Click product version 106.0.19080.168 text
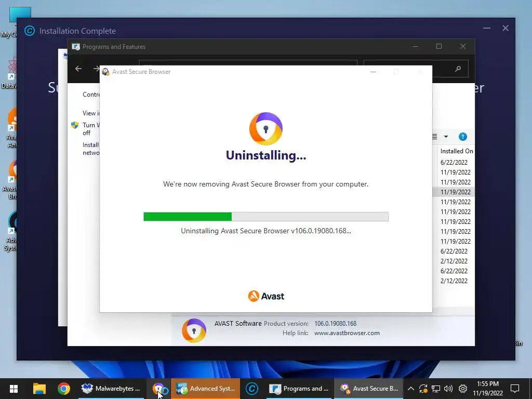The height and width of the screenshot is (399, 532). [335, 324]
